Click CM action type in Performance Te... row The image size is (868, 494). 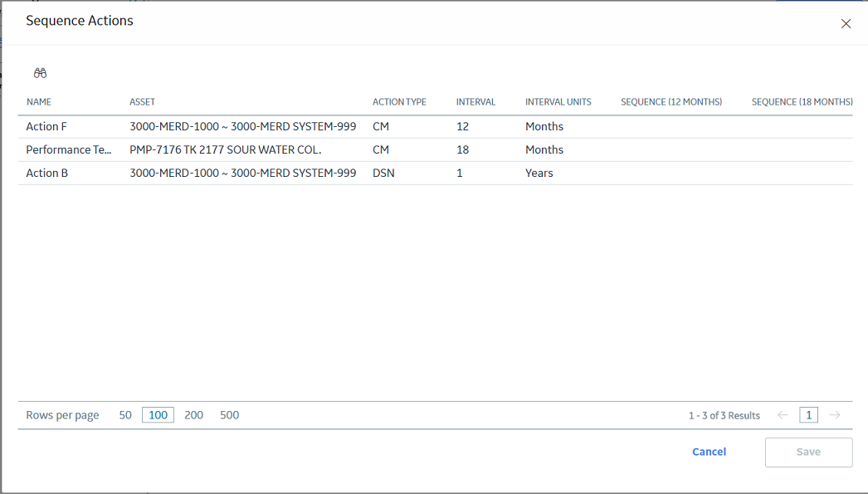(x=381, y=150)
